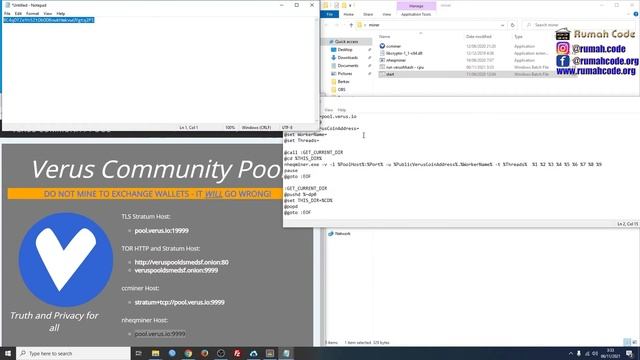Click the Manage contextual tab
The width and height of the screenshot is (640, 360).
(x=416, y=6)
